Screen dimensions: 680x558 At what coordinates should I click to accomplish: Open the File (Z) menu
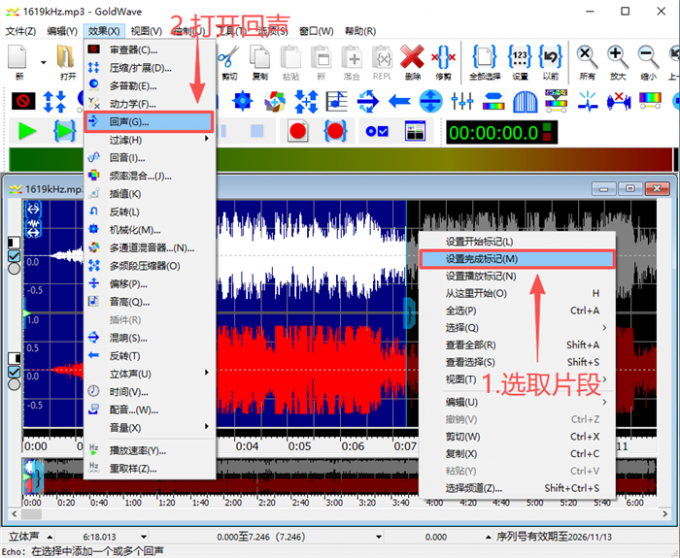pyautogui.click(x=20, y=31)
